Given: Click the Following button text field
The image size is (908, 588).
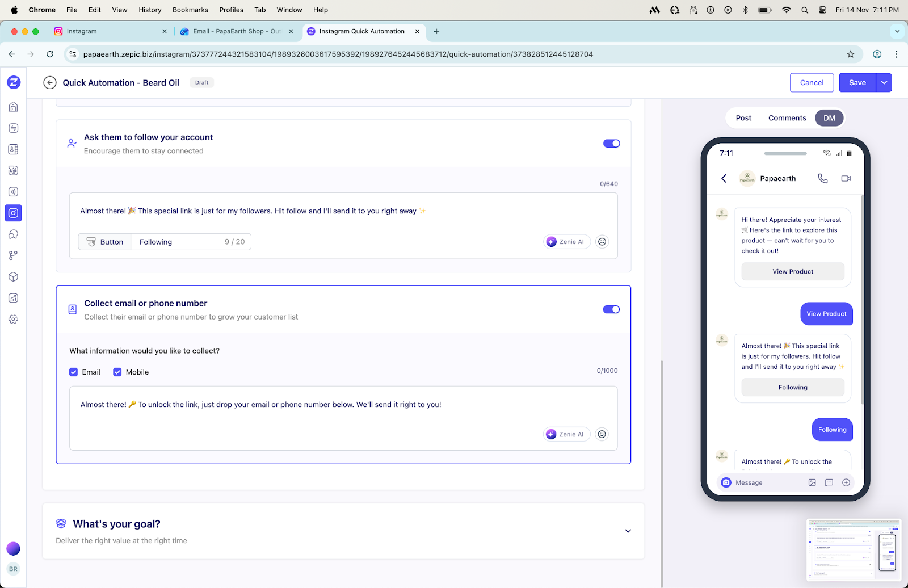Looking at the screenshot, I should (179, 242).
